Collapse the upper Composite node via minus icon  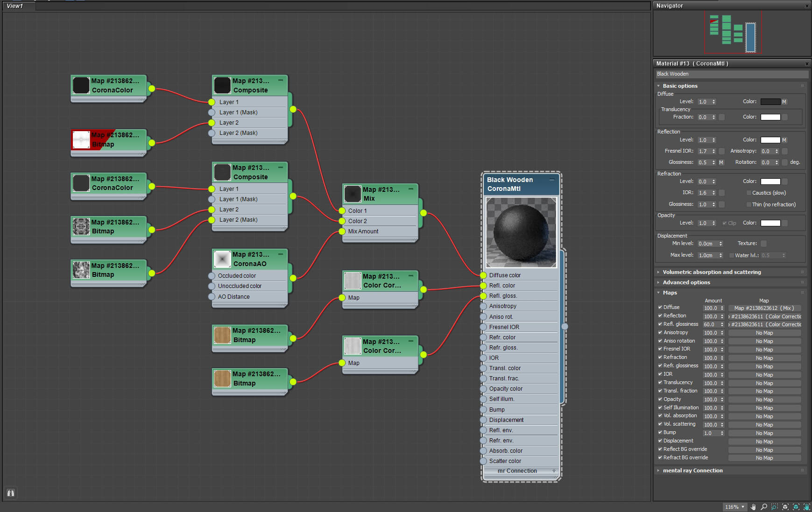coord(281,80)
